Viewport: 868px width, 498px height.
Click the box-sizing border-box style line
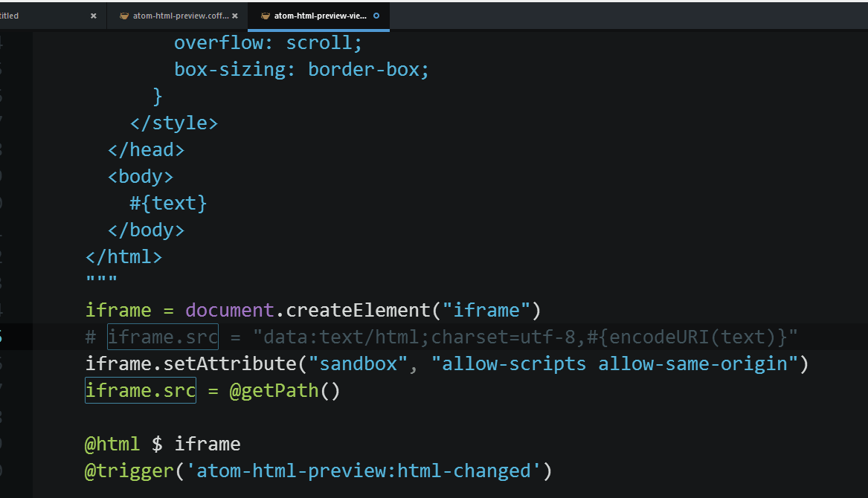pyautogui.click(x=300, y=68)
